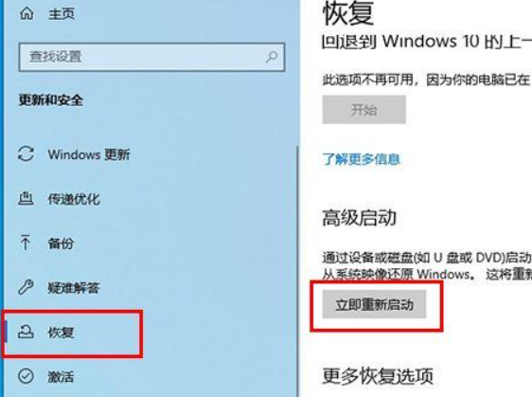
Task: Click the 查找设置 search field
Action: 151,57
